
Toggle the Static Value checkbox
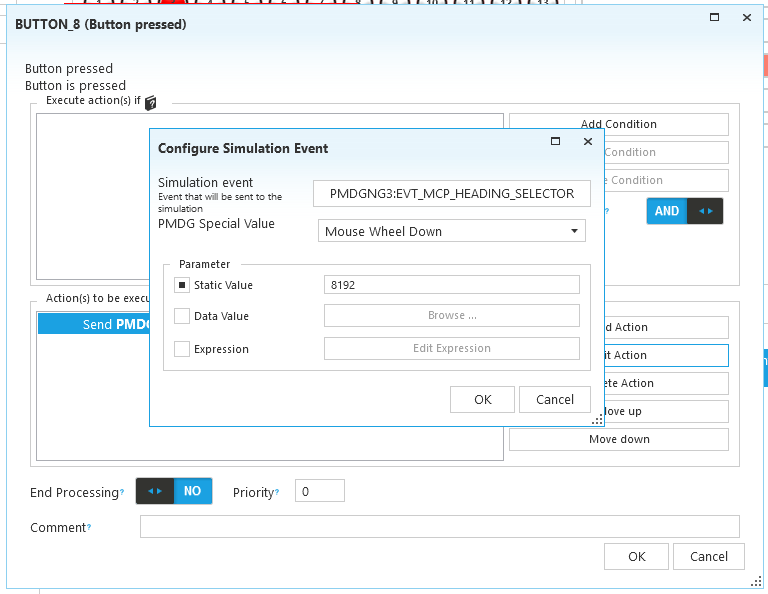click(x=181, y=285)
